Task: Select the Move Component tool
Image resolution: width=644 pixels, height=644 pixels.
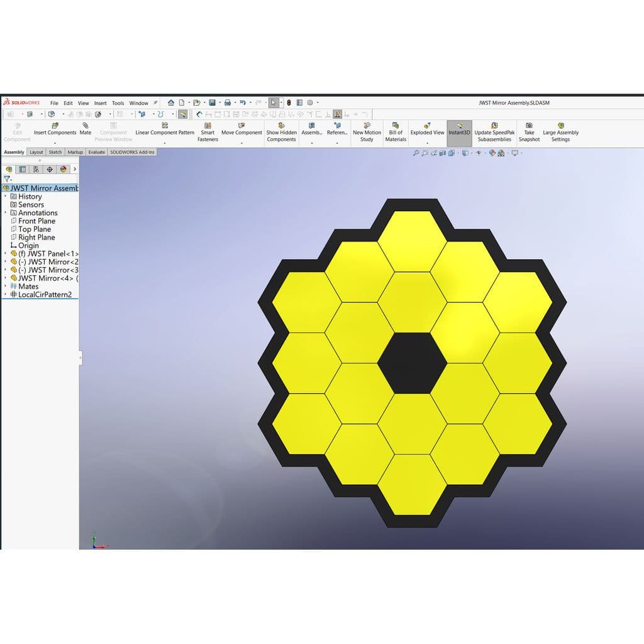Action: point(241,129)
